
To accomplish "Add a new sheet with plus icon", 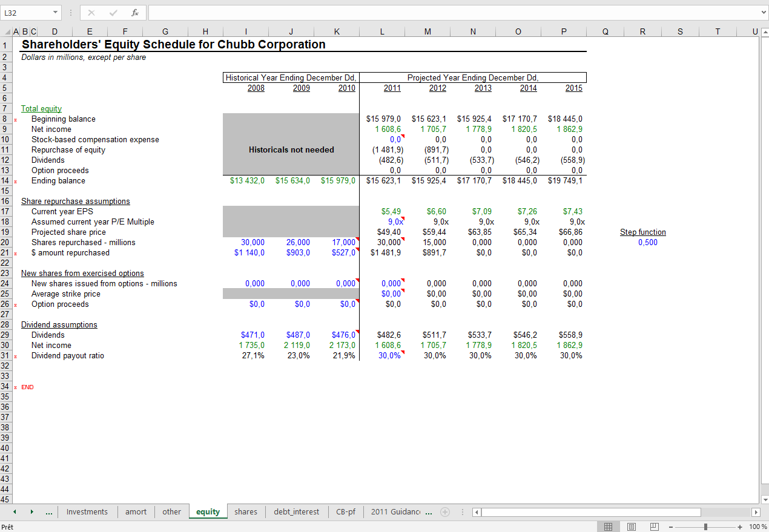I will 445,512.
